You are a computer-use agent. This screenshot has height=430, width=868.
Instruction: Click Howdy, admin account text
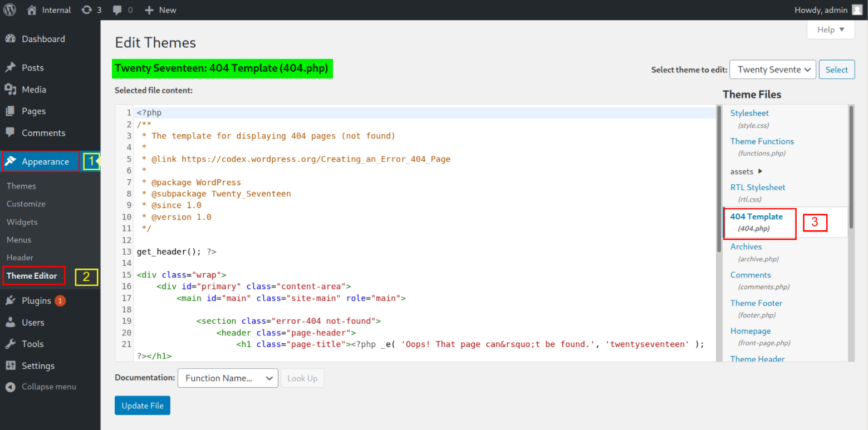coord(821,10)
